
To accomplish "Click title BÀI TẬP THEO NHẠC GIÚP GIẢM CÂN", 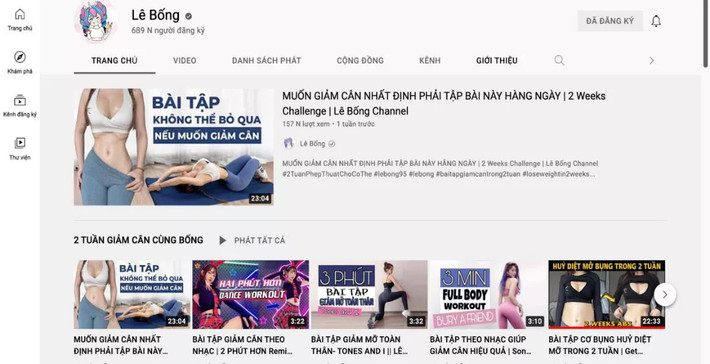I will point(480,345).
